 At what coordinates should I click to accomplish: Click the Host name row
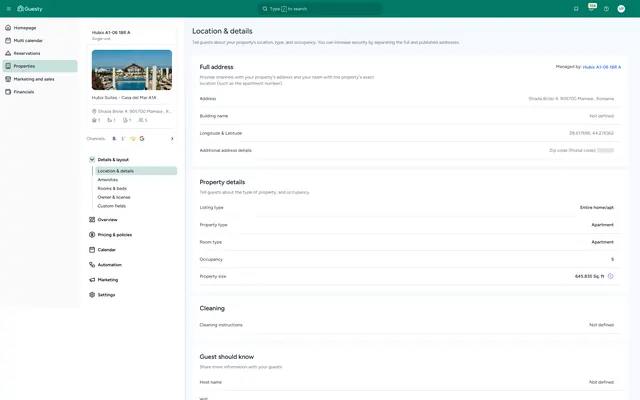click(x=409, y=382)
